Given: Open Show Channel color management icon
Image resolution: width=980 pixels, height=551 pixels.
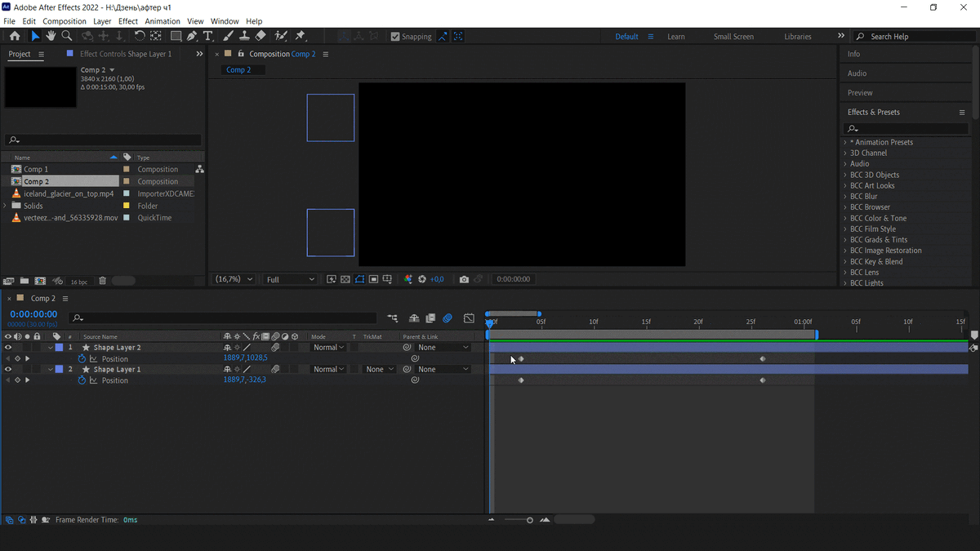Looking at the screenshot, I should pyautogui.click(x=408, y=279).
